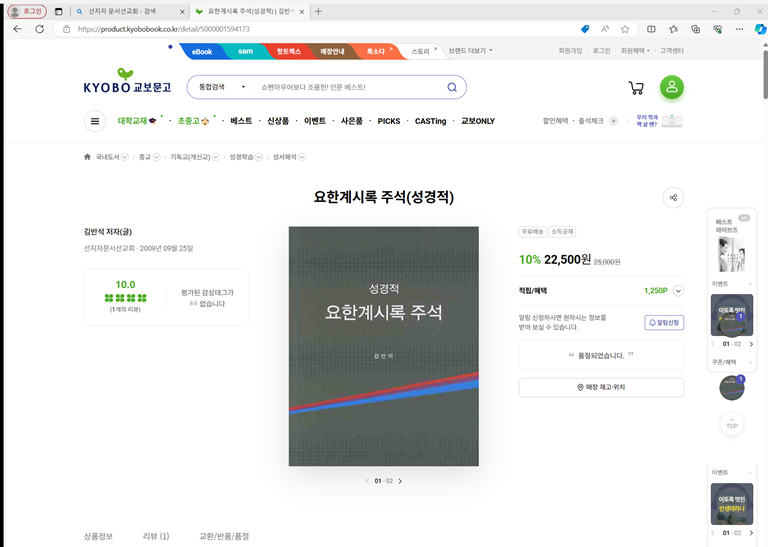Share this book with share icon
768x547 pixels.
coord(673,197)
